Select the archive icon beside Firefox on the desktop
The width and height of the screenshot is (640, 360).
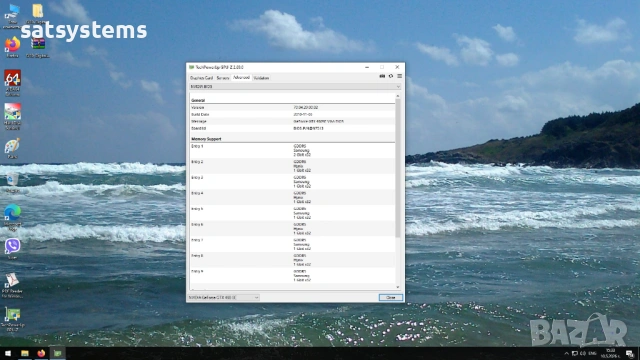point(38,48)
